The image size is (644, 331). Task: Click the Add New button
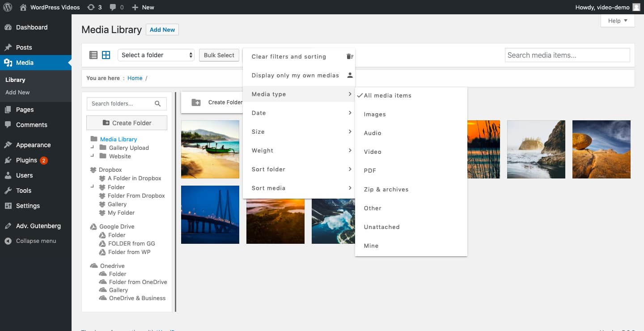point(162,30)
